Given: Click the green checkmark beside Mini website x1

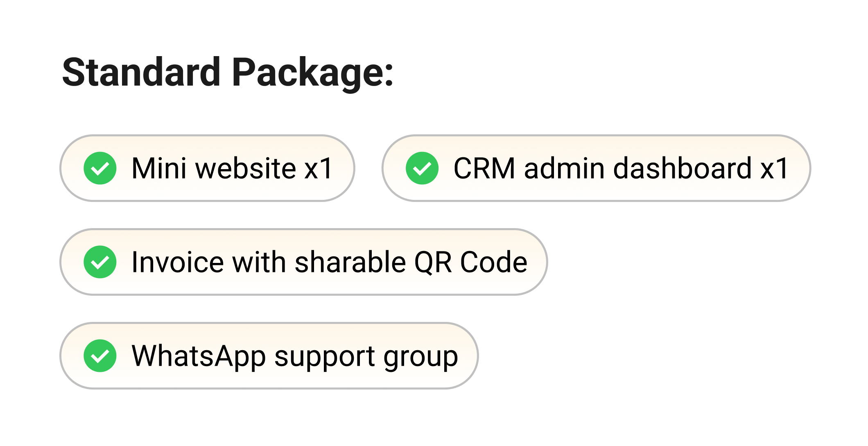Looking at the screenshot, I should pos(100,168).
